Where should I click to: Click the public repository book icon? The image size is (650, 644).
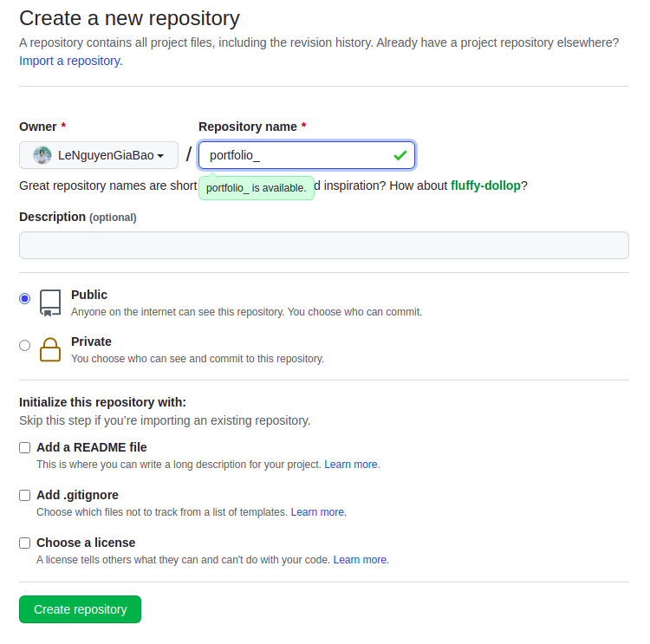click(50, 302)
